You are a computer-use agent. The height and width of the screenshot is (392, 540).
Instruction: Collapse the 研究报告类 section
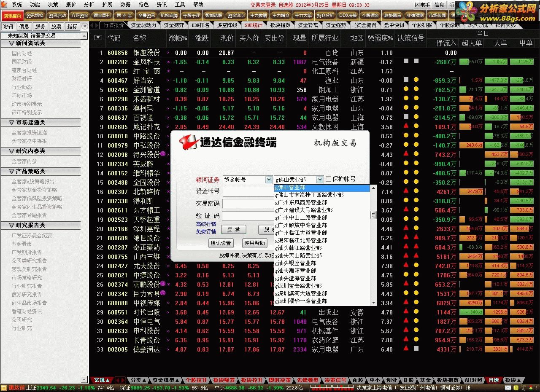click(12, 226)
